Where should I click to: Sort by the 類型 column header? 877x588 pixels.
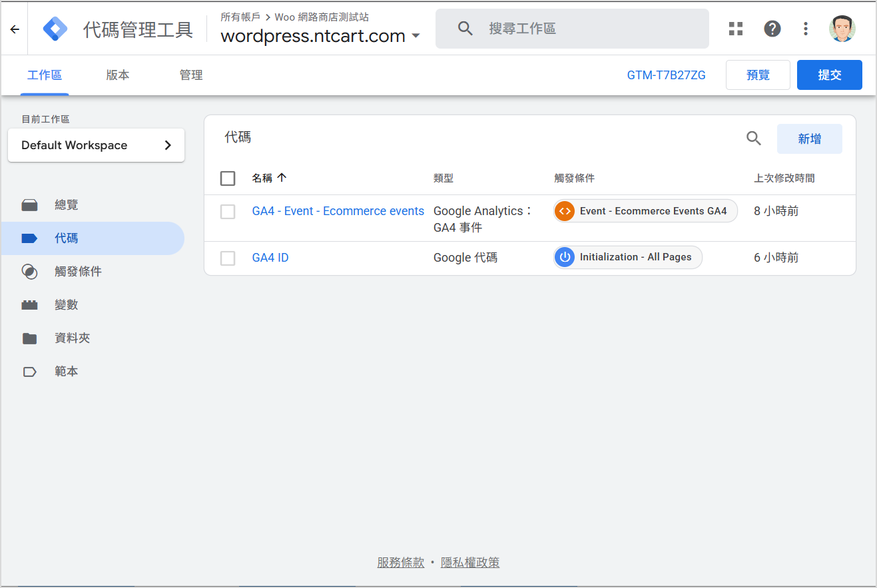(443, 178)
